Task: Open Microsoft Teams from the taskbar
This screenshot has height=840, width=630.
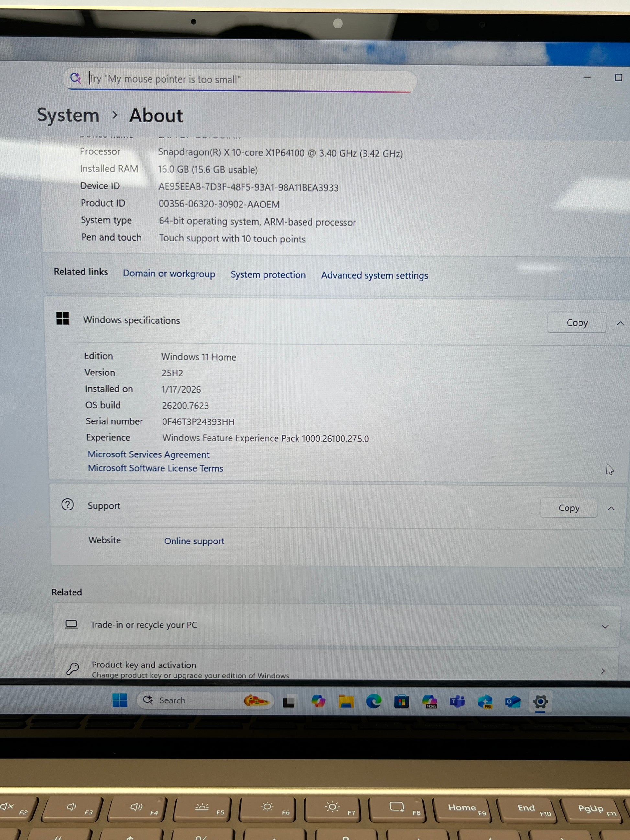Action: (457, 701)
